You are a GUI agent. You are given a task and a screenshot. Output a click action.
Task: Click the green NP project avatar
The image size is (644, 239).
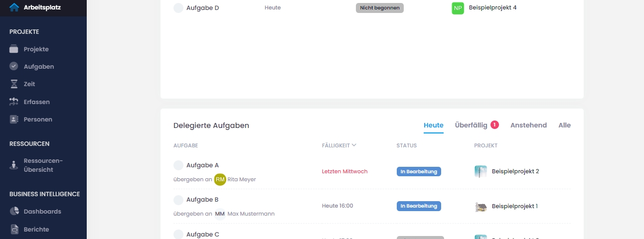tap(458, 8)
